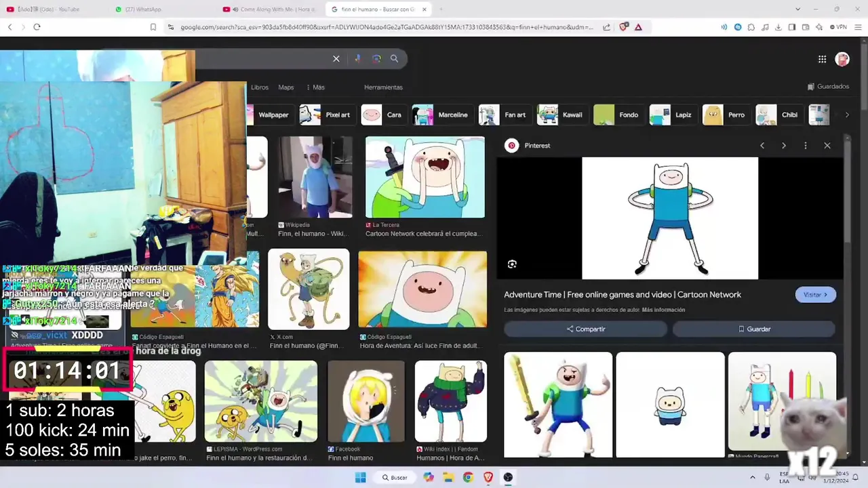Start voice search with microphone icon
The width and height of the screenshot is (868, 488).
[x=357, y=59]
